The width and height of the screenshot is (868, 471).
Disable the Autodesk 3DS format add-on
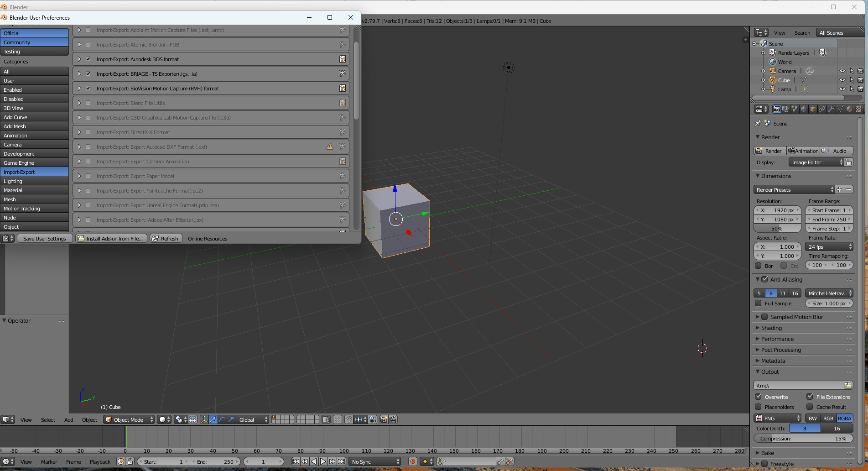[88, 59]
